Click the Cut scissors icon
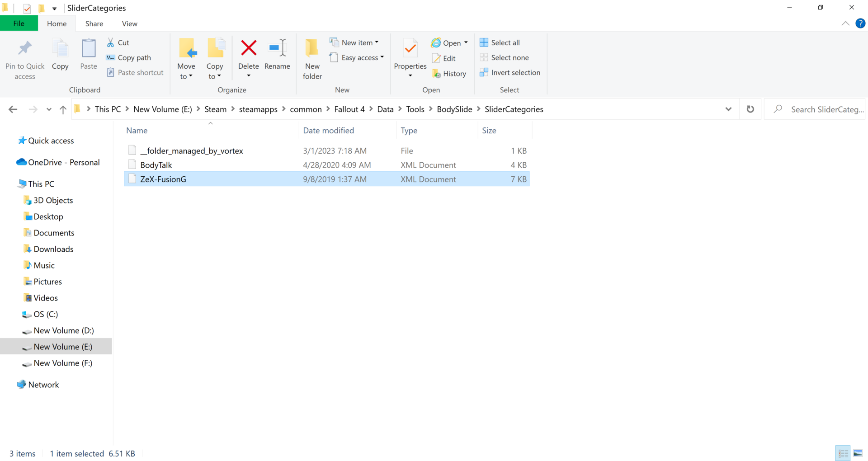Image resolution: width=868 pixels, height=461 pixels. (x=111, y=42)
